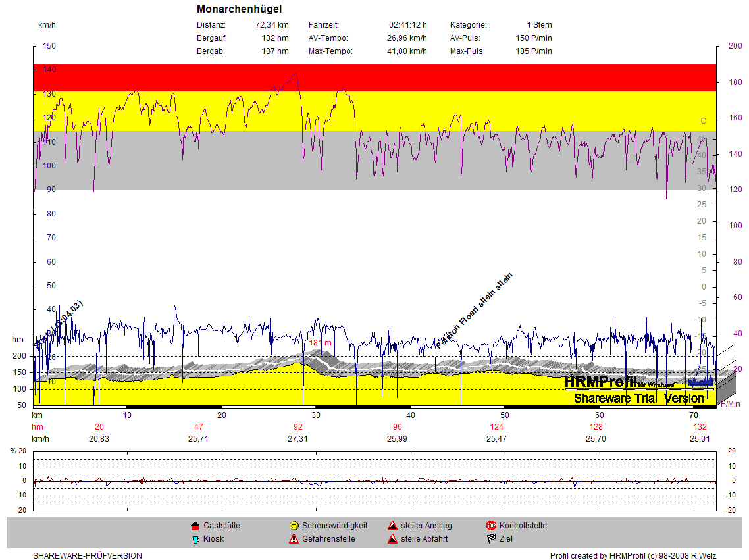Click the 30 km mark on distance axis
This screenshot has width=749, height=560.
pos(317,415)
